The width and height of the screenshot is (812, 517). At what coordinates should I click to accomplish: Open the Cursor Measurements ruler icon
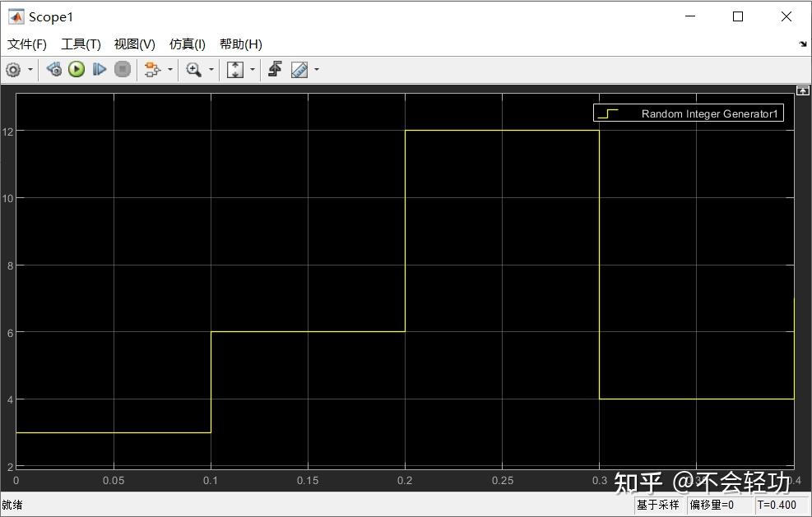[x=299, y=69]
